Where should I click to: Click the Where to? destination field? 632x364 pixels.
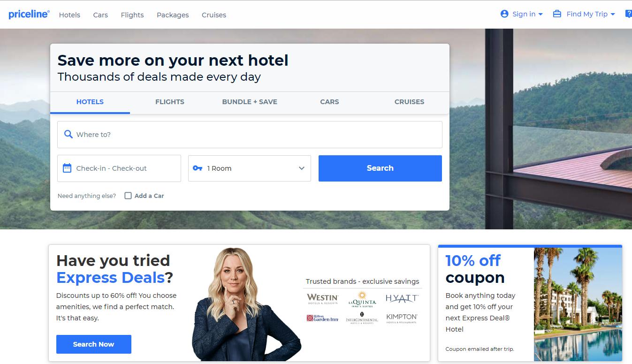[x=250, y=135]
